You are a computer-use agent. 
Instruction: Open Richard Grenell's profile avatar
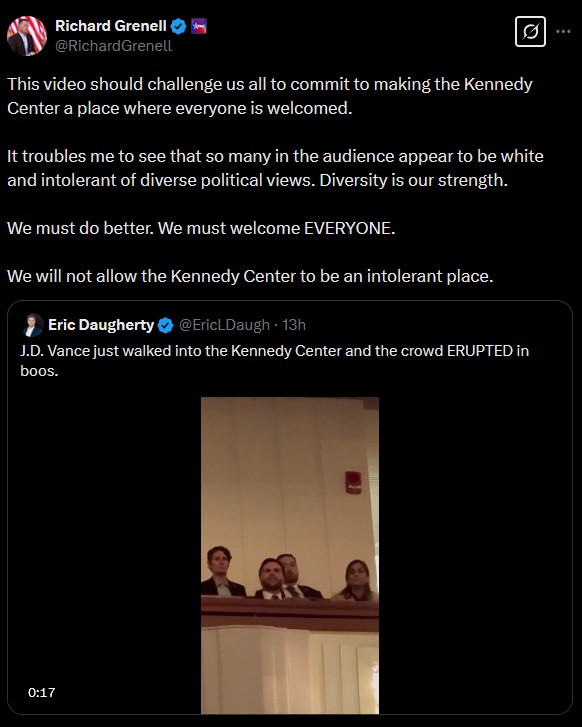tap(27, 36)
